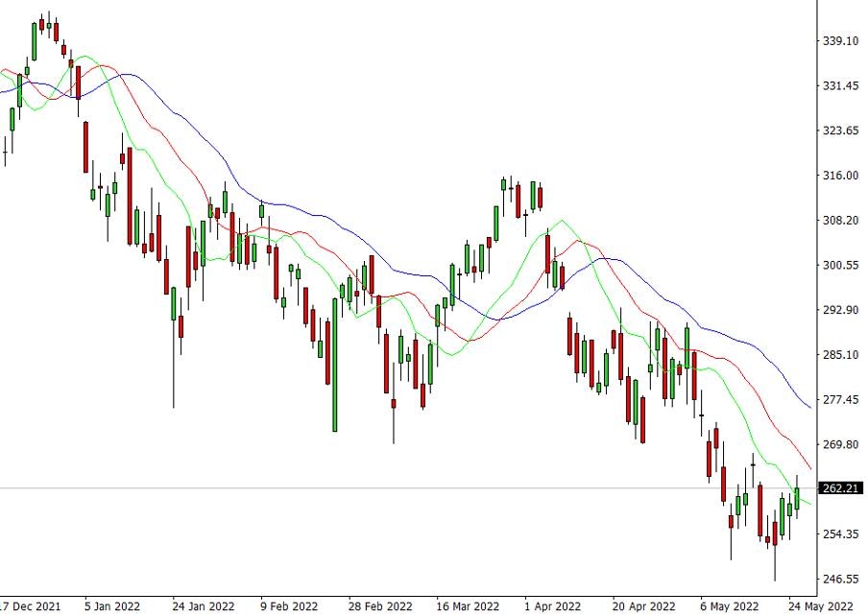Select the 316.00 price level label
The width and height of the screenshot is (868, 616).
click(x=840, y=176)
